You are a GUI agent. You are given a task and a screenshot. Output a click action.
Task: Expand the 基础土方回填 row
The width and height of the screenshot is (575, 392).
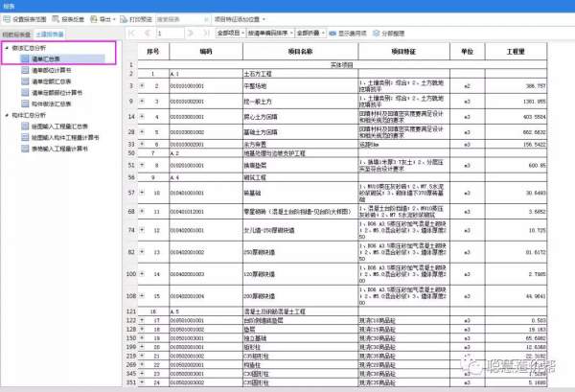pos(142,132)
